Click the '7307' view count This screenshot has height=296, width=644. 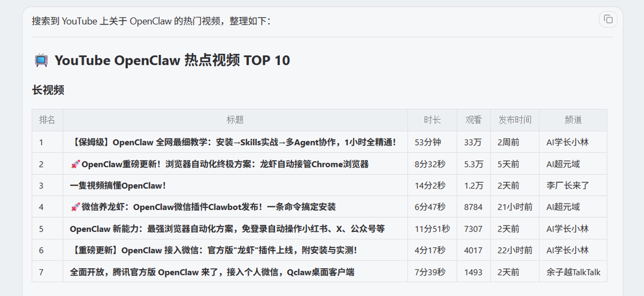pos(473,229)
